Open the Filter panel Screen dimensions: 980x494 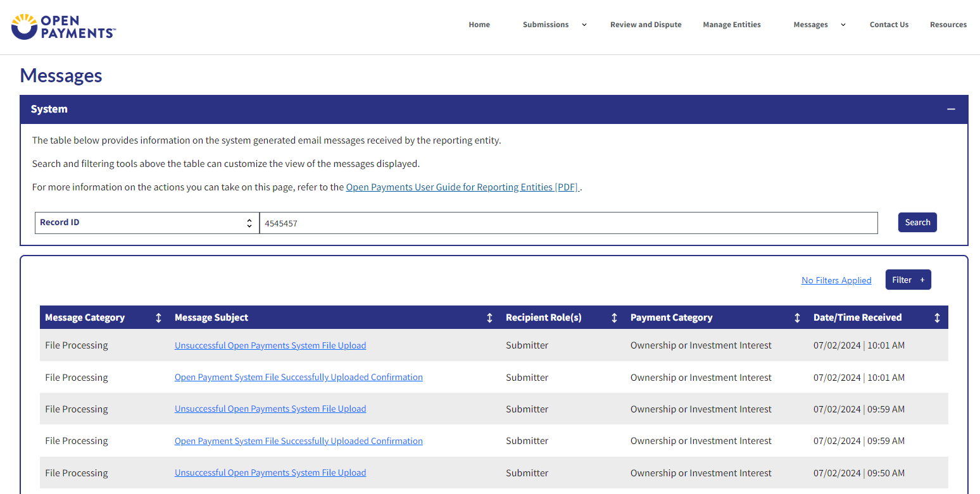tap(908, 280)
